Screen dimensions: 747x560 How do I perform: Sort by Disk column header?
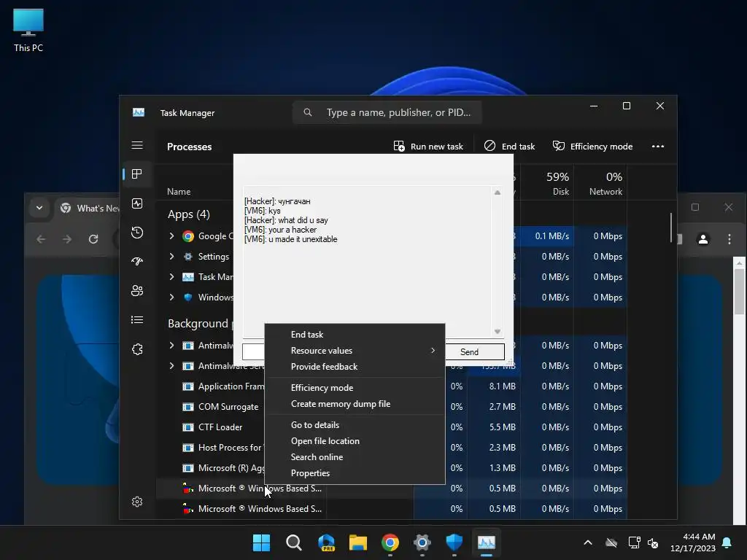[x=547, y=183]
